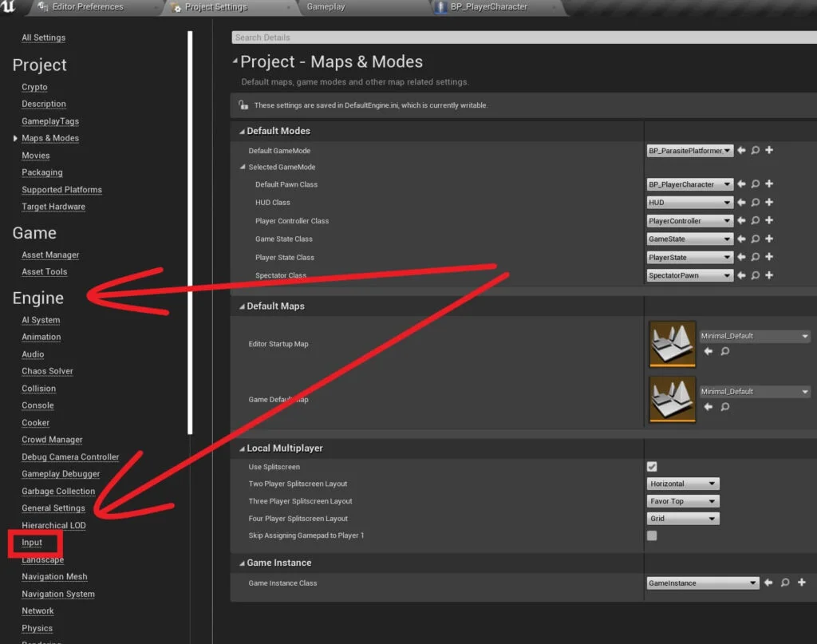This screenshot has height=644, width=817.
Task: Open the Packaging settings page
Action: click(42, 172)
